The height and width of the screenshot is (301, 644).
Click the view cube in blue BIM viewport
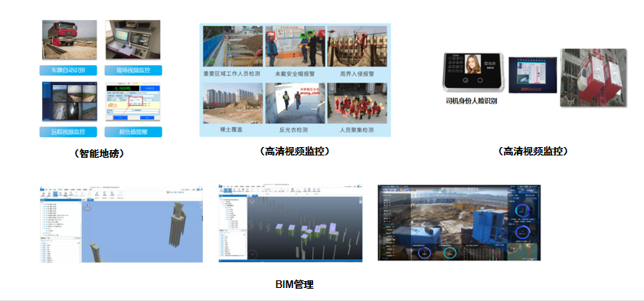(87, 208)
